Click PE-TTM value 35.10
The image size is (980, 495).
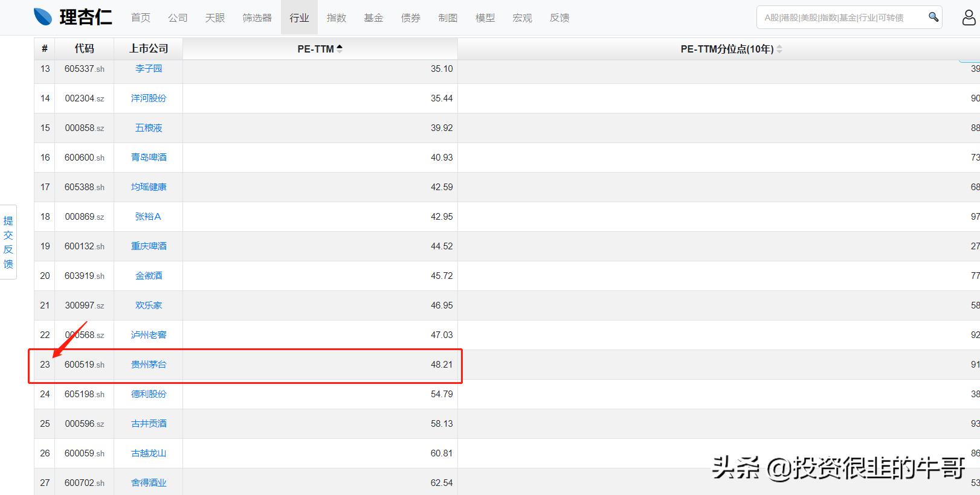pyautogui.click(x=442, y=69)
